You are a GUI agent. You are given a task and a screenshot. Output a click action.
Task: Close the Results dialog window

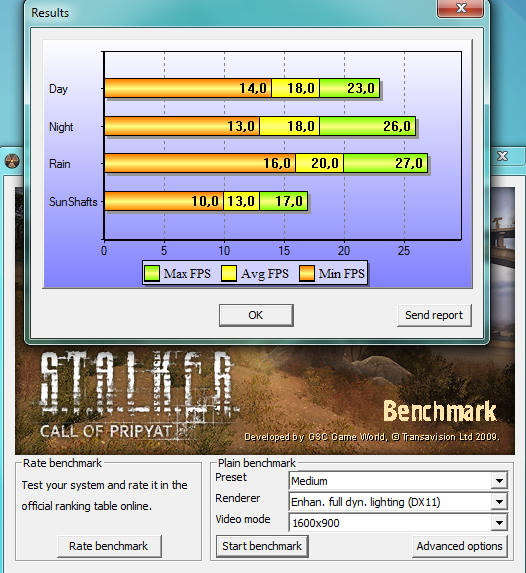tap(461, 8)
